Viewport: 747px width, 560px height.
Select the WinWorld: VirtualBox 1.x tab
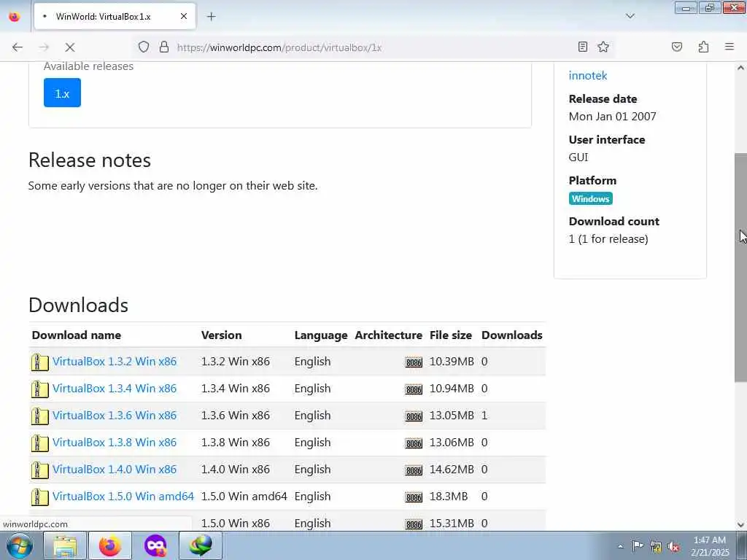coord(115,17)
